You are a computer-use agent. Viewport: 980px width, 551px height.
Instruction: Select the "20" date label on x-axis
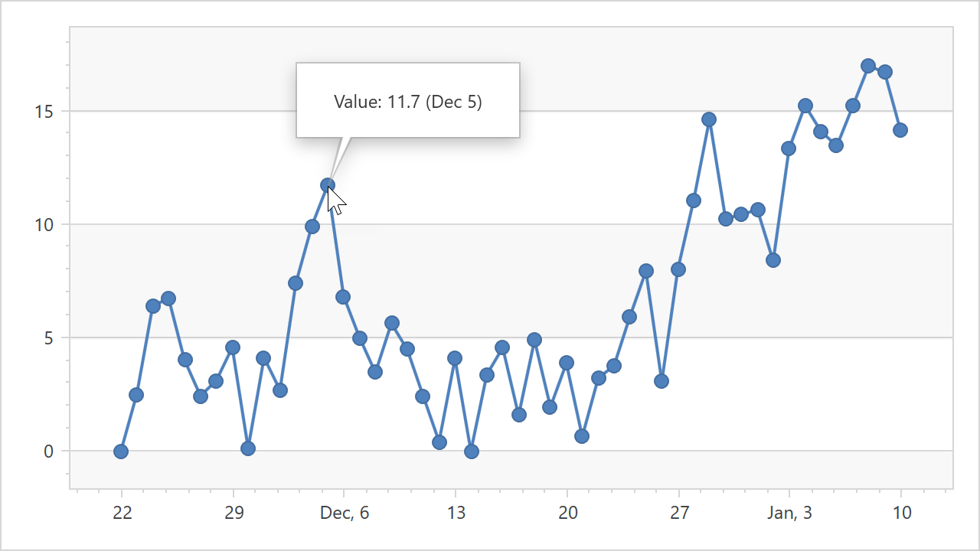tap(567, 513)
